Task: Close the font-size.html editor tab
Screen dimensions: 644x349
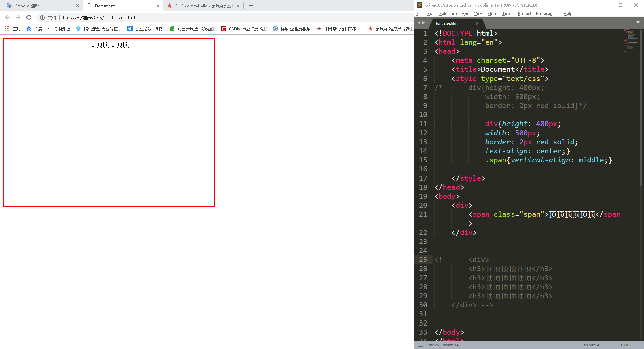Action: (x=477, y=23)
